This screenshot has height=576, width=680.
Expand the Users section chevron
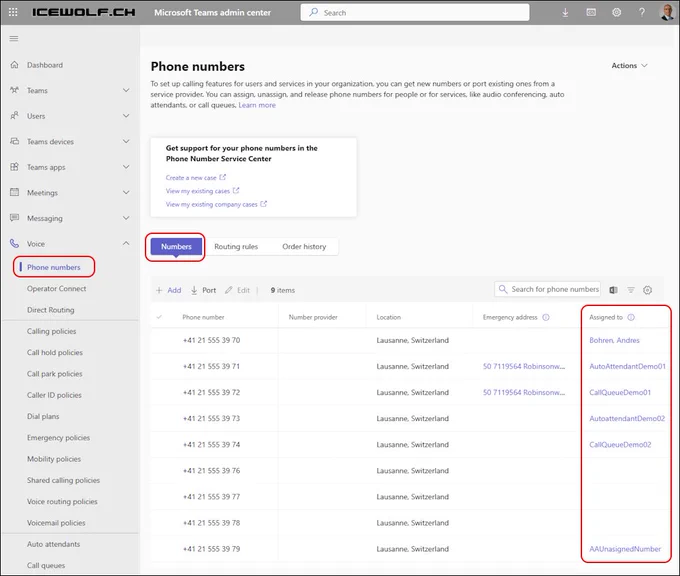pos(126,116)
